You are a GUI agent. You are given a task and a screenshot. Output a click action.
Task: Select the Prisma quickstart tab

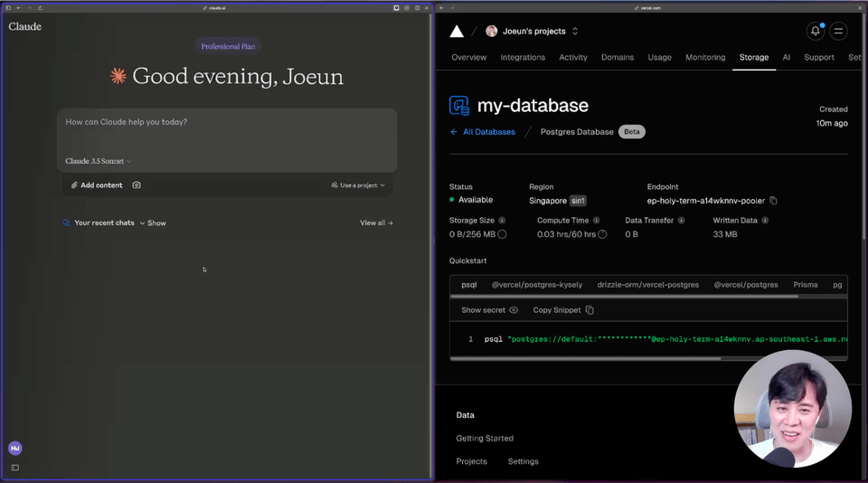[x=806, y=285]
